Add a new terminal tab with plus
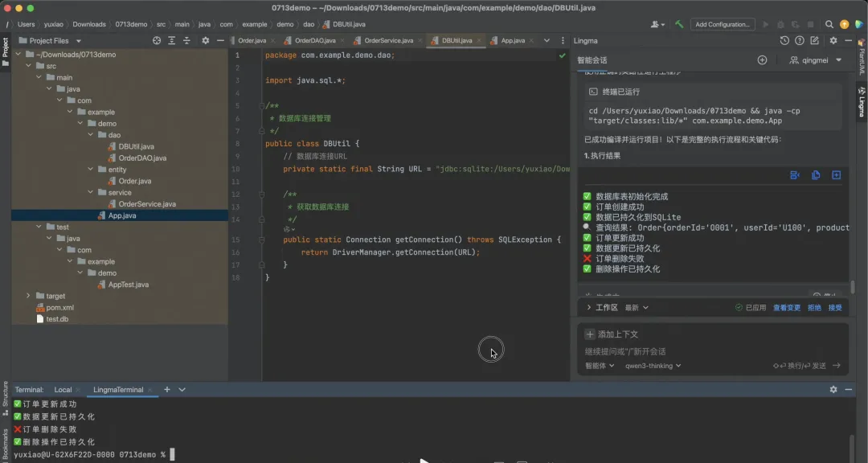868x463 pixels. 166,389
